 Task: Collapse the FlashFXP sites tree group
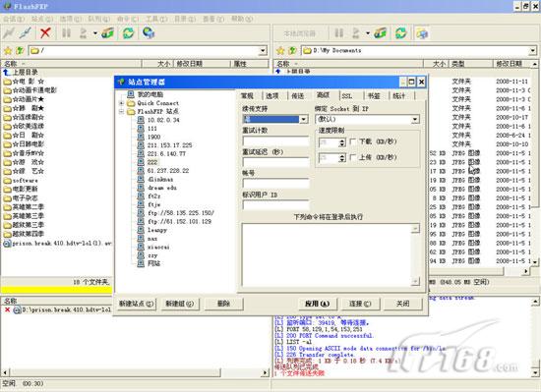121,112
